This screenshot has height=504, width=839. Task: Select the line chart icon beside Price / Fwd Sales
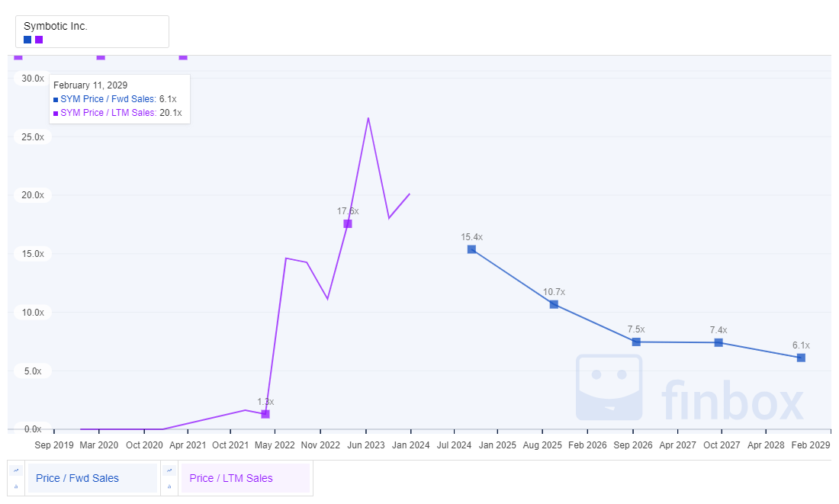point(15,470)
